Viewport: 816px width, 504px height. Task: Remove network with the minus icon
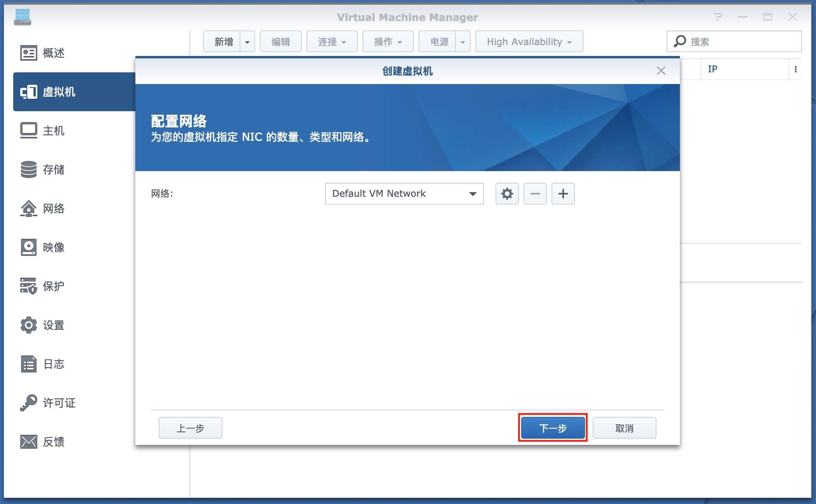click(535, 194)
